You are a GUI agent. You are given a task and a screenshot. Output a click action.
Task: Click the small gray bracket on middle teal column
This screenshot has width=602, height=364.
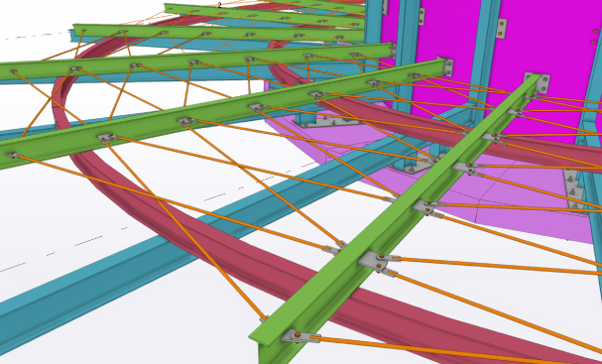click(x=421, y=17)
